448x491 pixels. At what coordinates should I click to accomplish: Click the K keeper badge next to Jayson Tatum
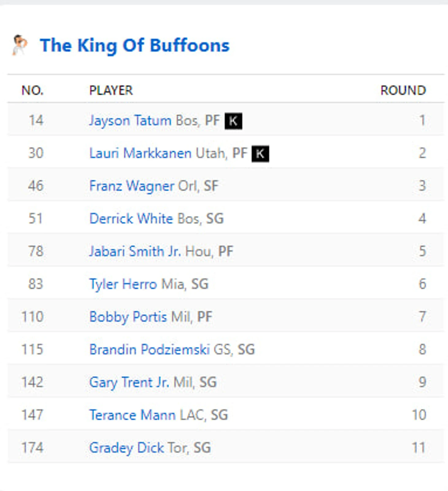tap(233, 121)
